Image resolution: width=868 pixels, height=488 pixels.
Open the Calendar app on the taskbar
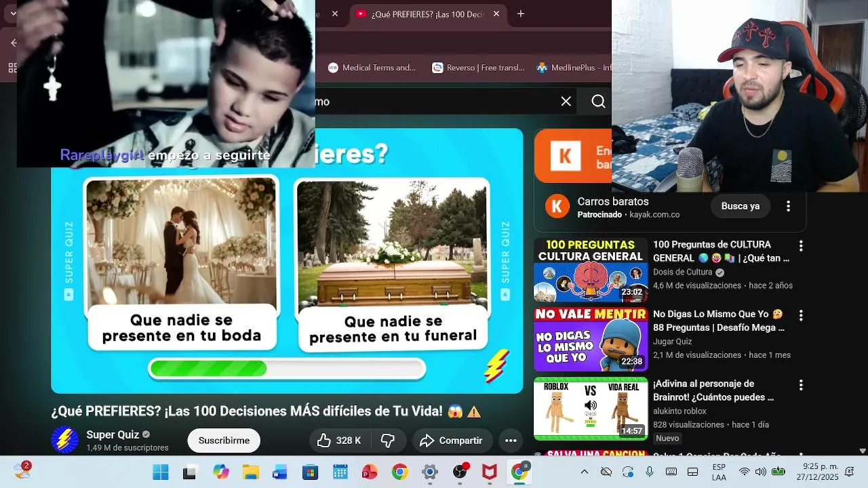pos(340,472)
